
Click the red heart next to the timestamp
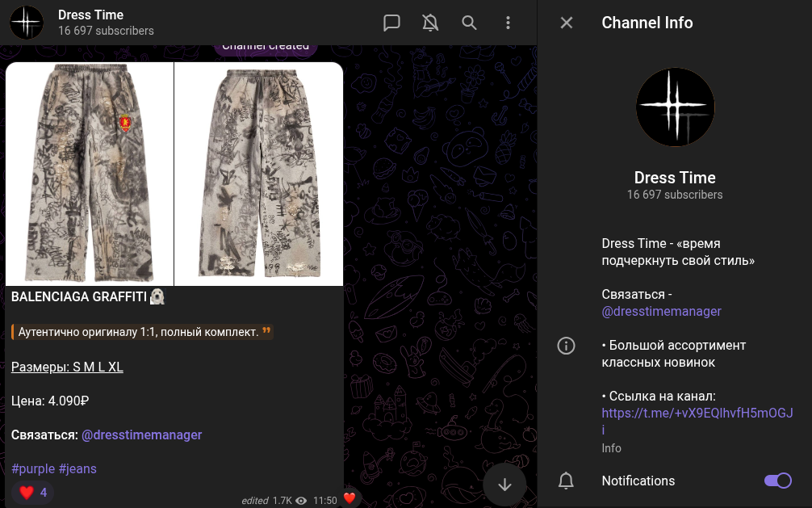point(349,500)
